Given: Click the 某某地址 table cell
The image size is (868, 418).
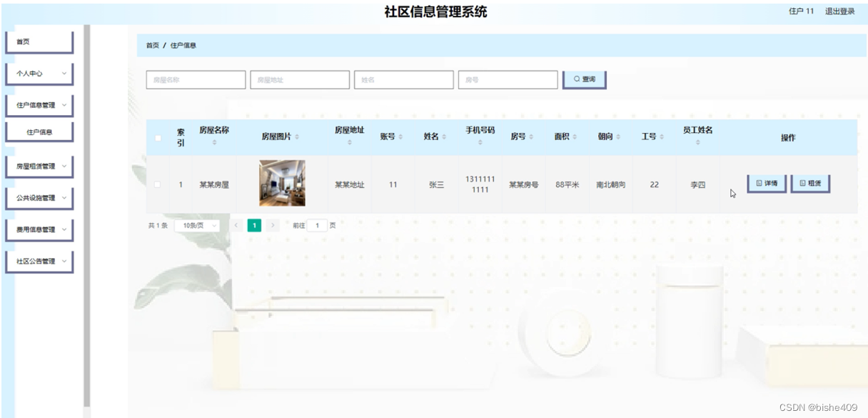Looking at the screenshot, I should [x=350, y=185].
